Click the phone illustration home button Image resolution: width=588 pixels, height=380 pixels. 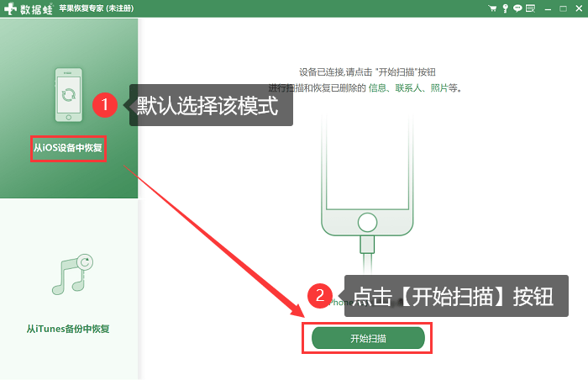click(x=367, y=222)
